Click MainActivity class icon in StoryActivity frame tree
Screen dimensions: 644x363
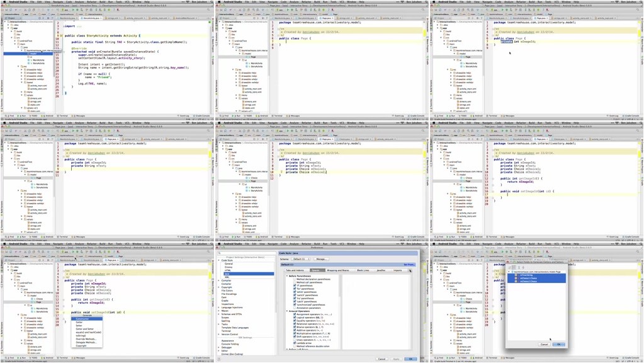[29, 60]
